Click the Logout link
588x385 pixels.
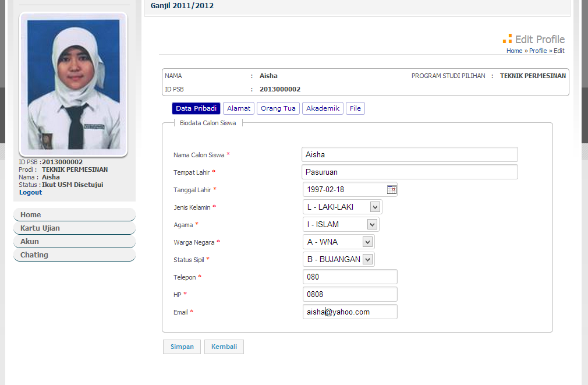tap(30, 192)
